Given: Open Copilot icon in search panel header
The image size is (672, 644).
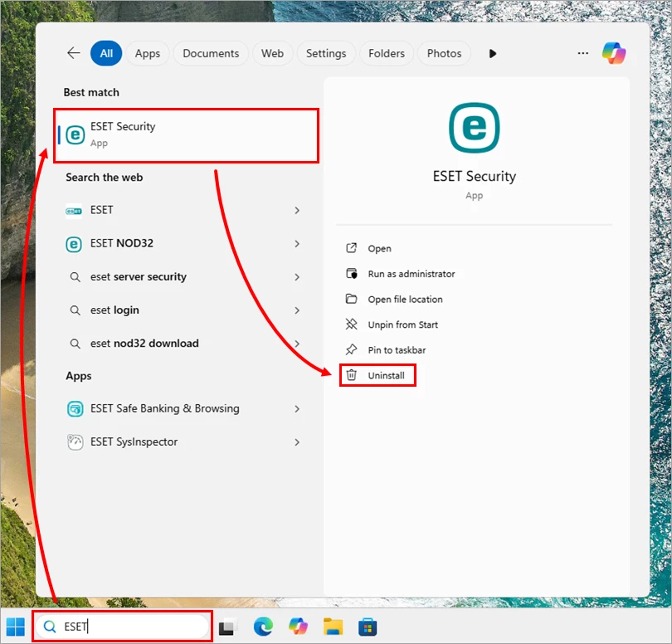Looking at the screenshot, I should click(x=614, y=53).
